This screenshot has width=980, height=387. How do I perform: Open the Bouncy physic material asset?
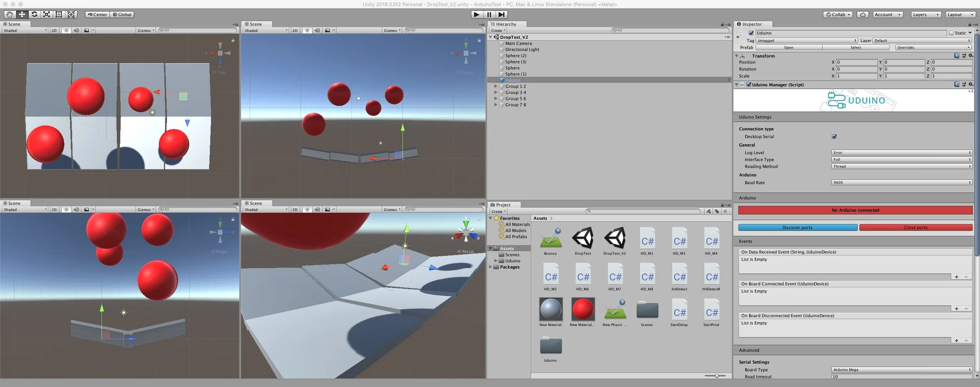click(x=550, y=242)
